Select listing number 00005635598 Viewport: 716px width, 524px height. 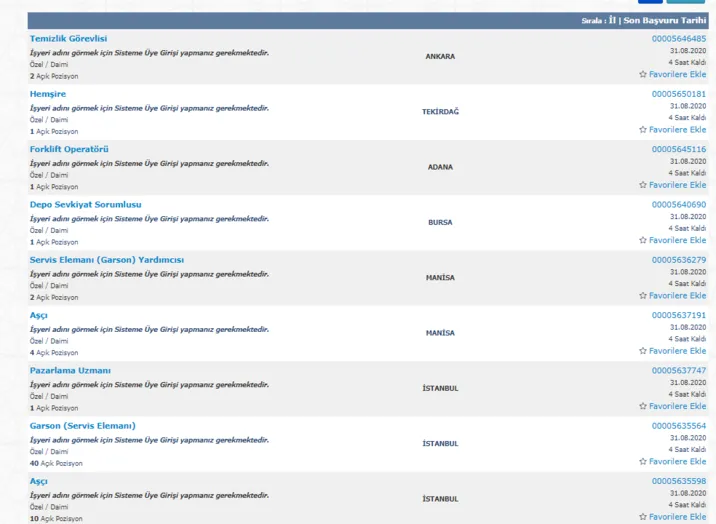click(x=678, y=481)
